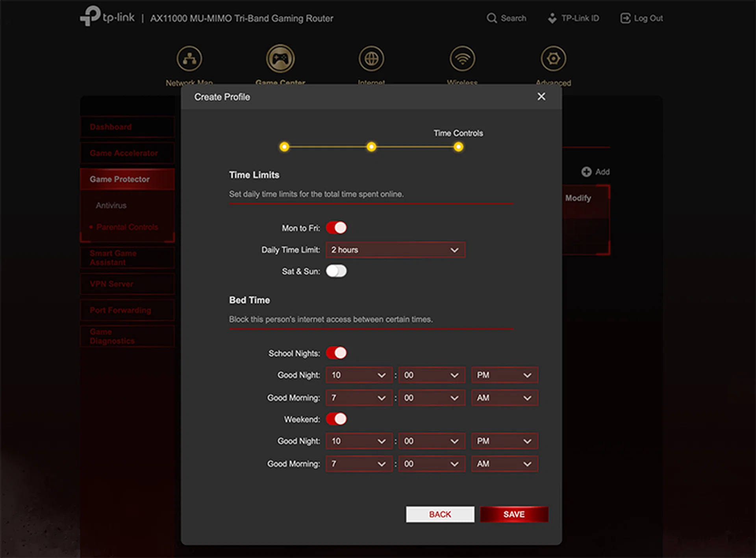Image resolution: width=756 pixels, height=558 pixels.
Task: Click the Search magnifier icon
Action: (491, 18)
